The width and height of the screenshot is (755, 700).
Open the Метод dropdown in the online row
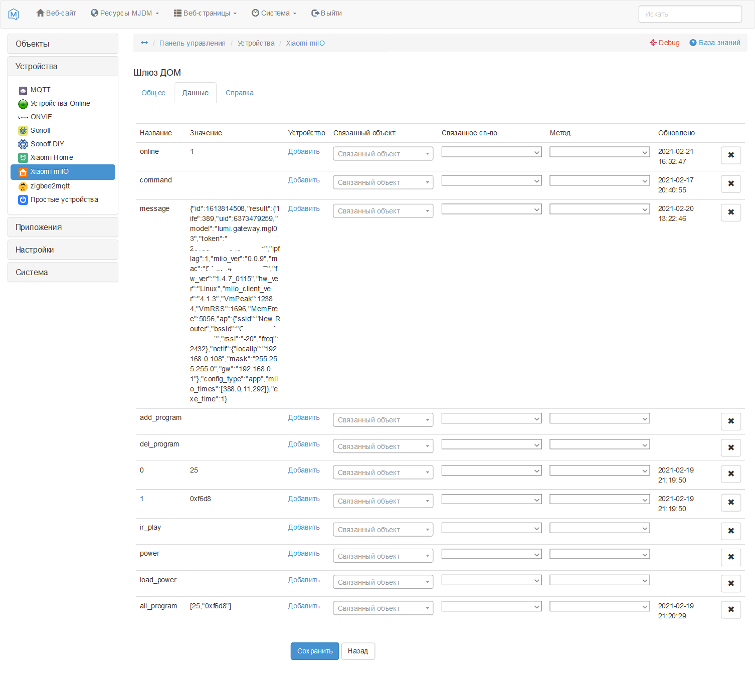pyautogui.click(x=599, y=152)
